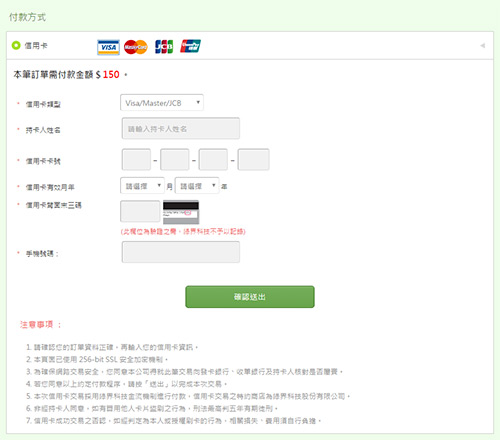Viewport: 500px width, 440px height.
Task: Click the red 150 amount
Action: pyautogui.click(x=111, y=75)
